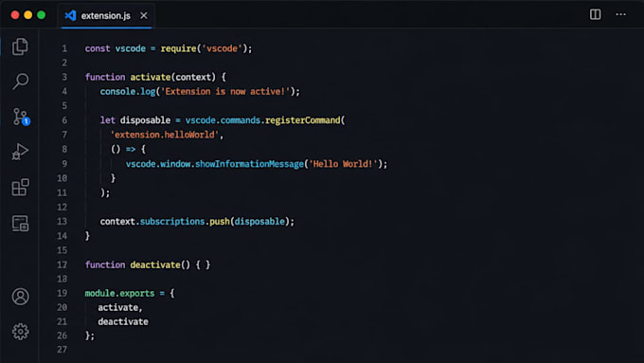Screen dimensions: 644x363
Task: Open the Accounts menu
Action: coord(20,297)
